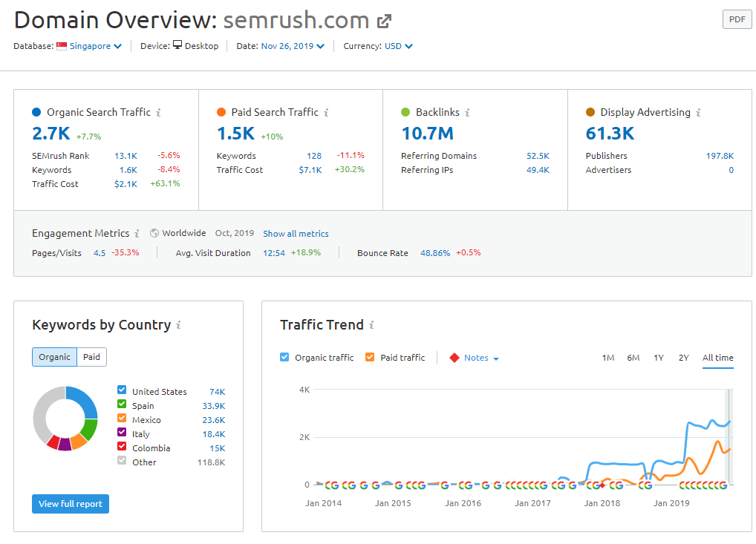Click info icon beside Keywords by Country
The height and width of the screenshot is (544, 756).
[x=178, y=325]
